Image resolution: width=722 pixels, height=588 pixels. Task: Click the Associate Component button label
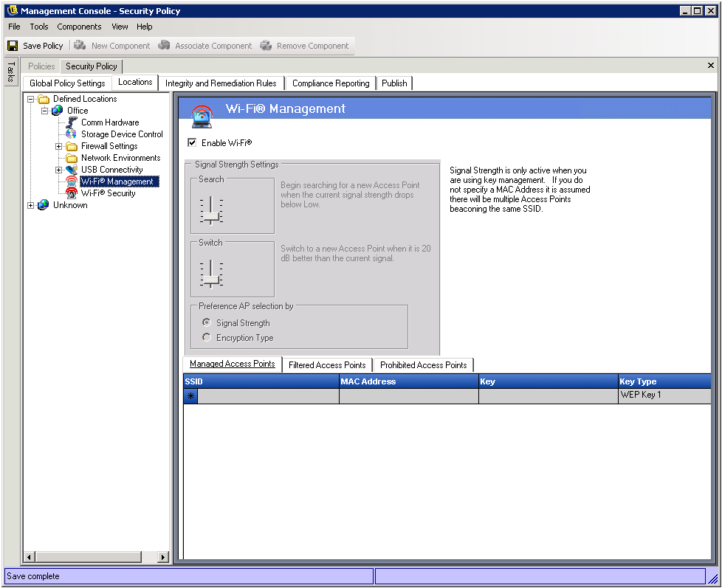(213, 46)
